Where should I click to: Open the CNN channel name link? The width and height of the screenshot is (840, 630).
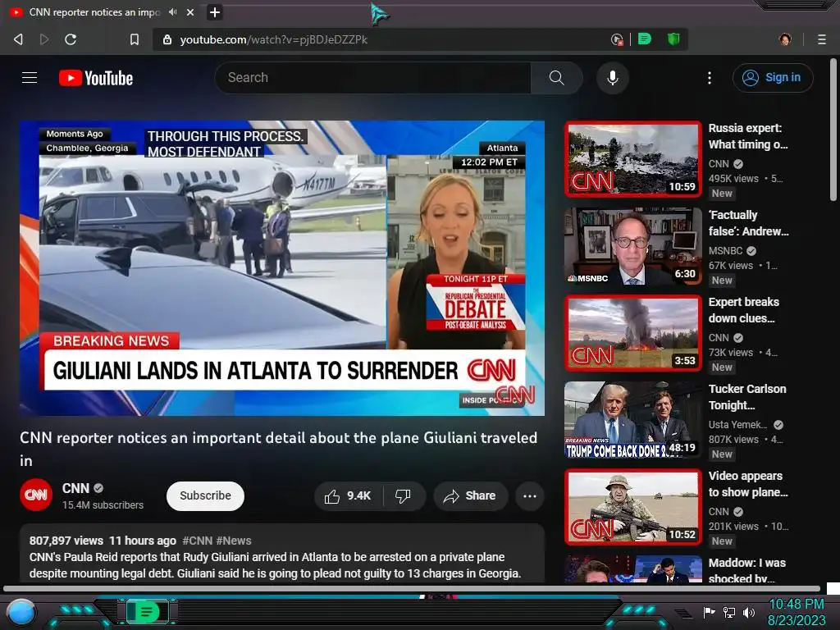[75, 488]
